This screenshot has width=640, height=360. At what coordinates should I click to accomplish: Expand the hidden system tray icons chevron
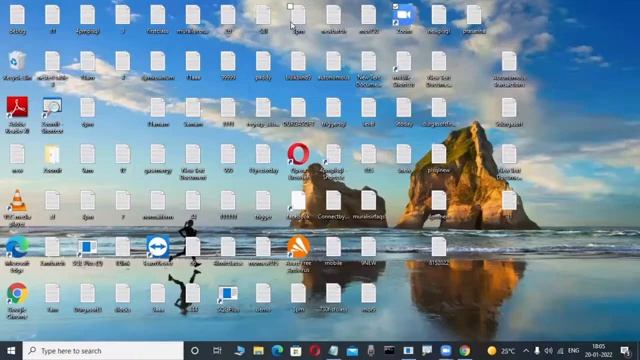coord(526,351)
